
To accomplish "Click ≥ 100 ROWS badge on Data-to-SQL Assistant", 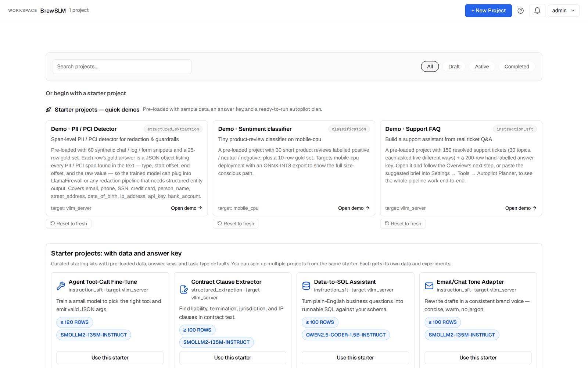I will [x=320, y=322].
